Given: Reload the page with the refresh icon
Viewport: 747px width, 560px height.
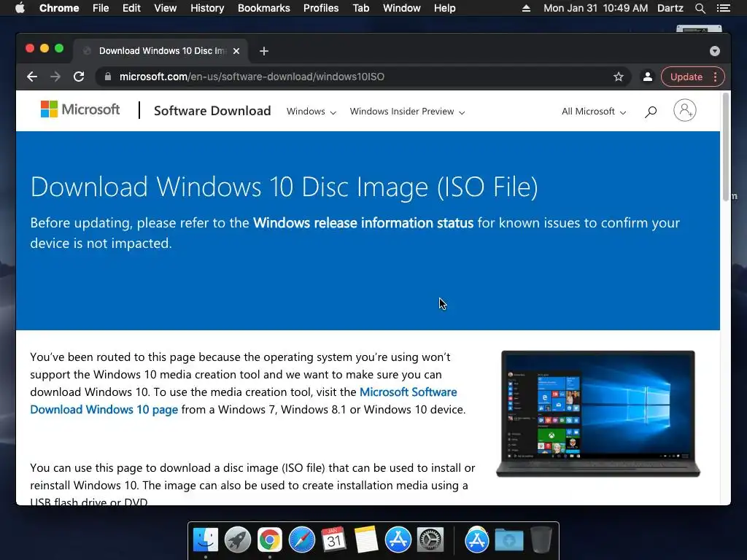Looking at the screenshot, I should coord(79,77).
